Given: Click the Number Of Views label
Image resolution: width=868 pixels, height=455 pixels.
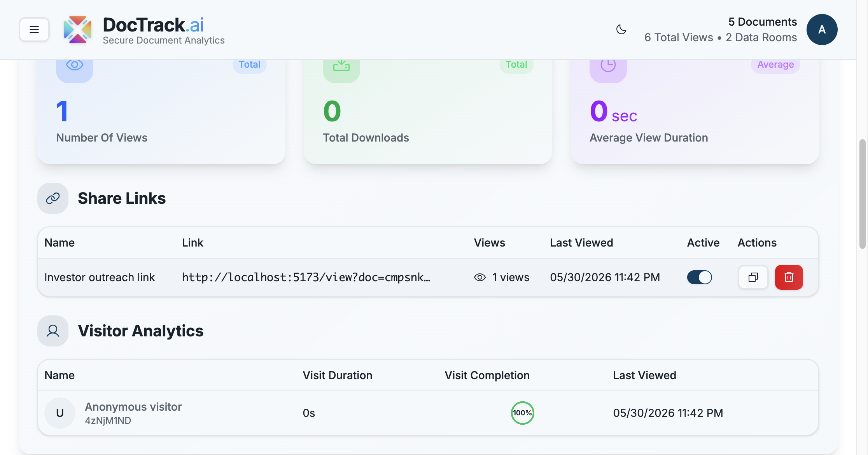Looking at the screenshot, I should (102, 138).
